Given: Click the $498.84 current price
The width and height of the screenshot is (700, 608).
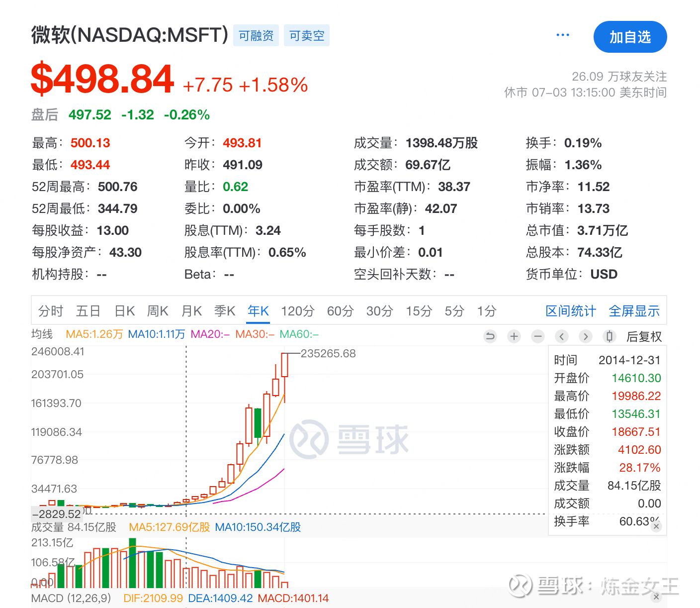Looking at the screenshot, I should (x=102, y=79).
